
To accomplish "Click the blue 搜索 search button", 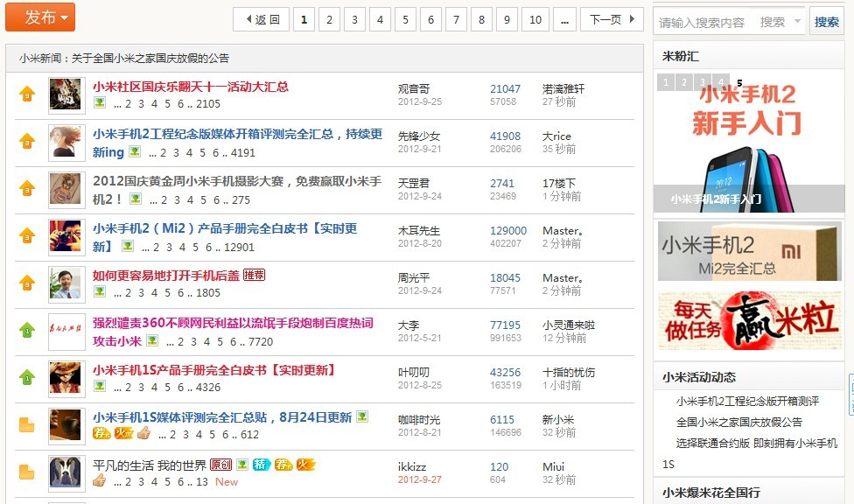I will [827, 22].
